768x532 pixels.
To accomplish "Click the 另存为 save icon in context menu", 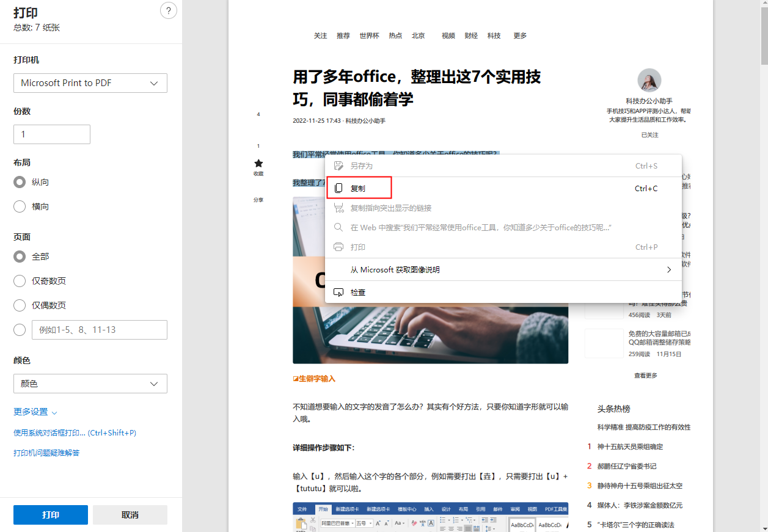I will 338,165.
